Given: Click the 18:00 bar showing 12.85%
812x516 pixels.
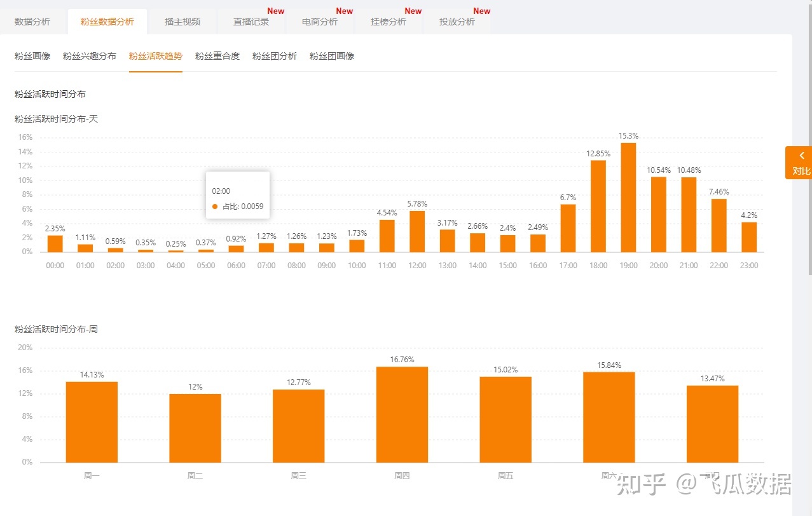Looking at the screenshot, I should [x=598, y=207].
